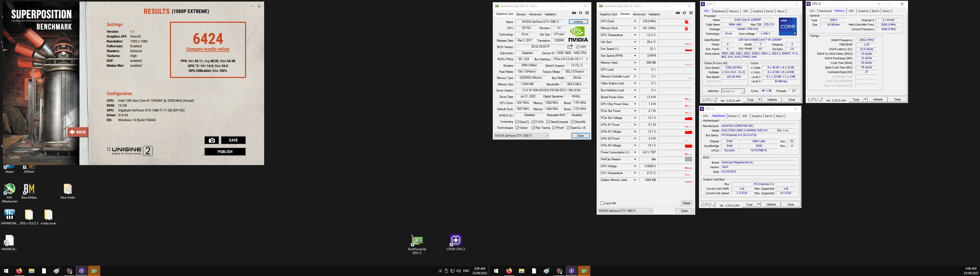
Task: Click the 5300.00 MHz Core Speed value
Action: click(x=733, y=67)
